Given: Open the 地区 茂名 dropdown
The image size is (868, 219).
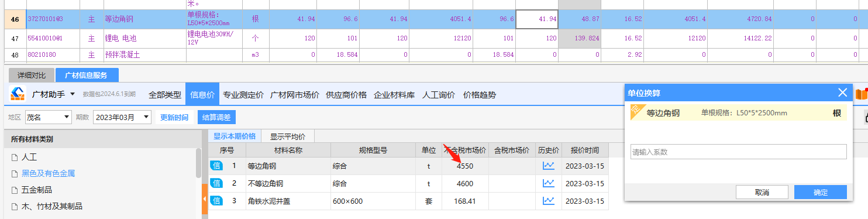Looking at the screenshot, I should click(x=48, y=117).
